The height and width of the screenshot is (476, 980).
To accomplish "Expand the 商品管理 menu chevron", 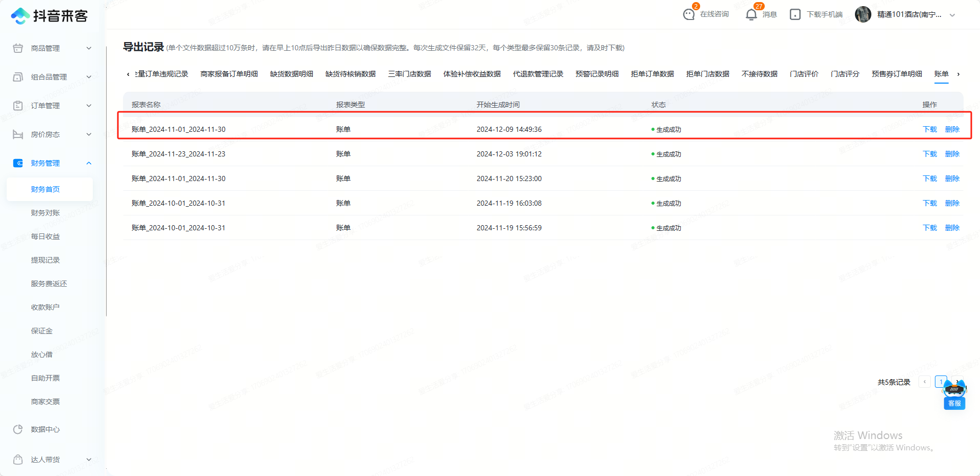I will click(89, 48).
